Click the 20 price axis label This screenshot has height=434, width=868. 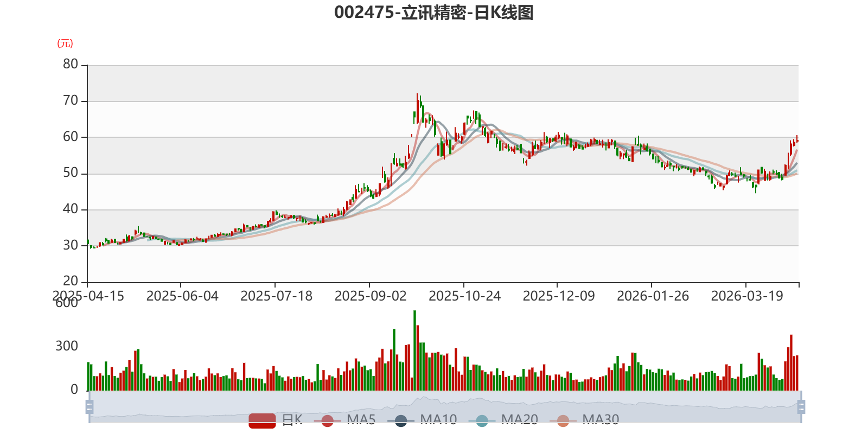71,281
